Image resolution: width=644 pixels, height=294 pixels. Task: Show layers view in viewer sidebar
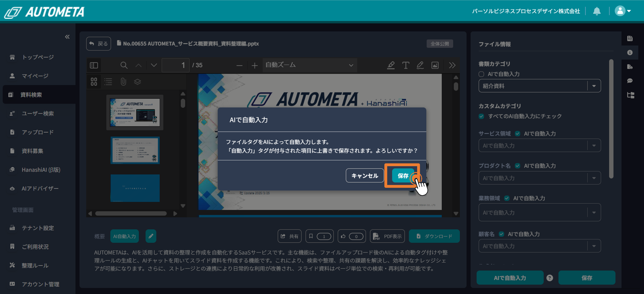(137, 82)
